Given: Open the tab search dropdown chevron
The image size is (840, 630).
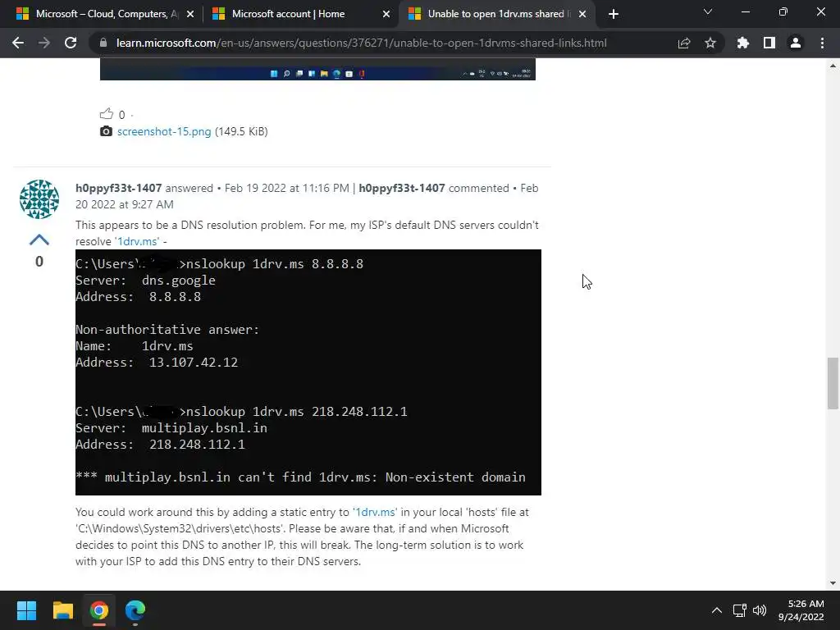Looking at the screenshot, I should 708,11.
